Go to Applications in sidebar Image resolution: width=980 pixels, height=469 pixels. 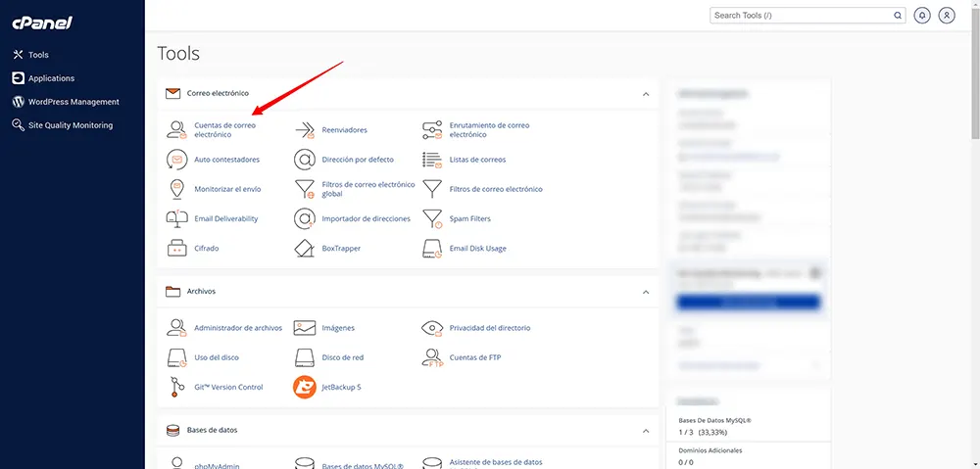coord(51,78)
